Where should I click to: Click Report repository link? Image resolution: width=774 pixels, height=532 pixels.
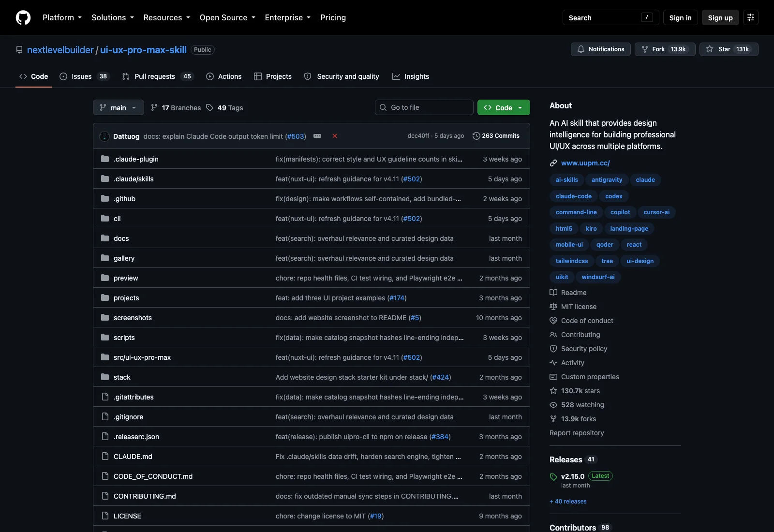[x=577, y=433]
